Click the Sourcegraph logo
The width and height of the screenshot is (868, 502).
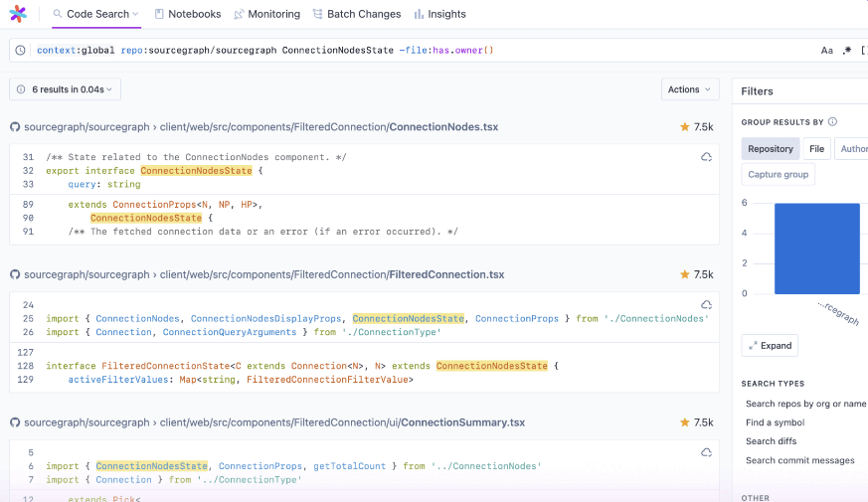pyautogui.click(x=18, y=14)
